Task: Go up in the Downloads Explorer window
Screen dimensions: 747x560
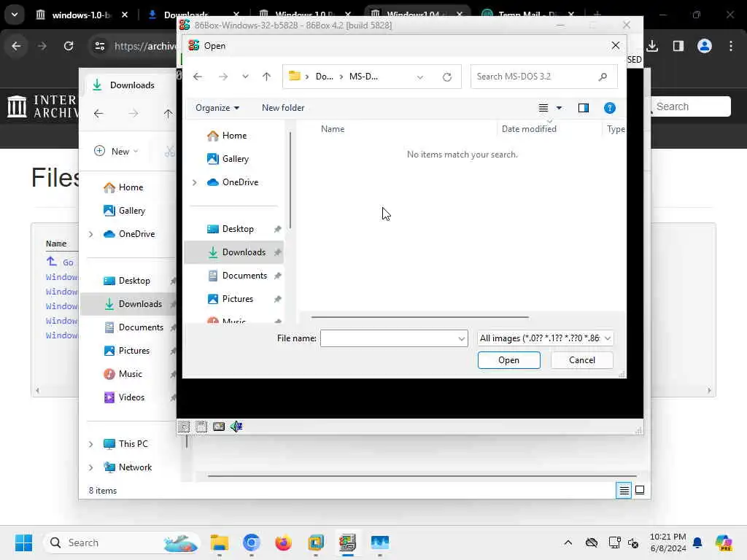Action: (168, 113)
